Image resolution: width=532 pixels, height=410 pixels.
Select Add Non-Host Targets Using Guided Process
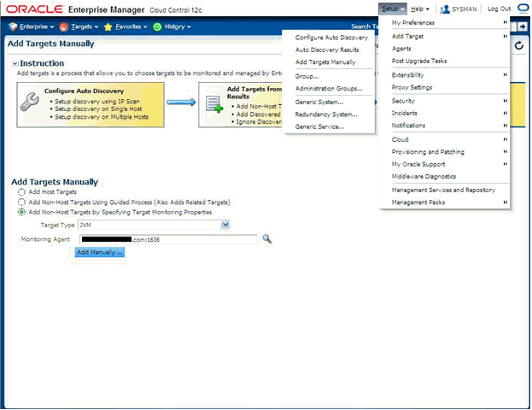coord(21,202)
